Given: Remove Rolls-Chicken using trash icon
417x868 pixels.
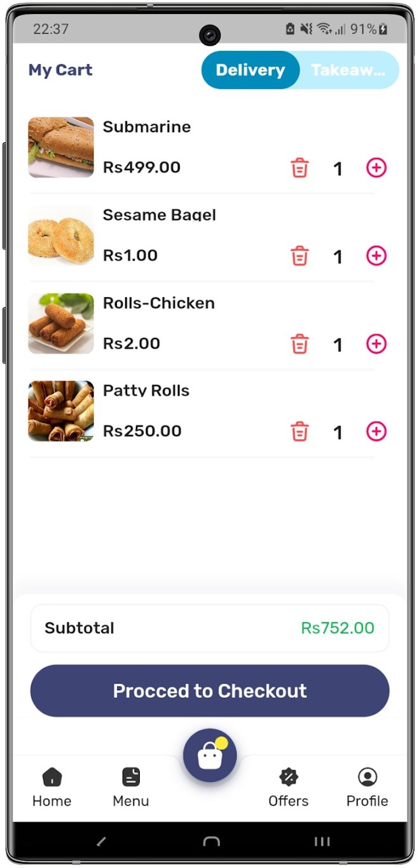Looking at the screenshot, I should [299, 344].
